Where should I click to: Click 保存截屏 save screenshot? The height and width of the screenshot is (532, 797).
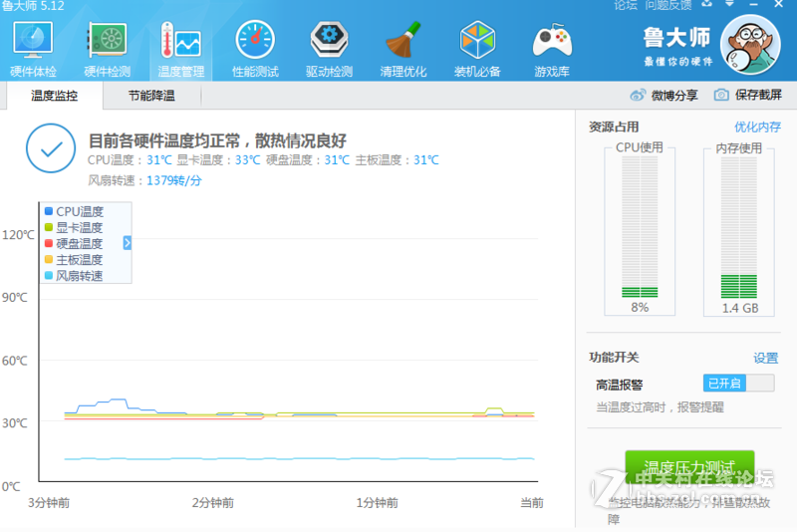[x=758, y=95]
